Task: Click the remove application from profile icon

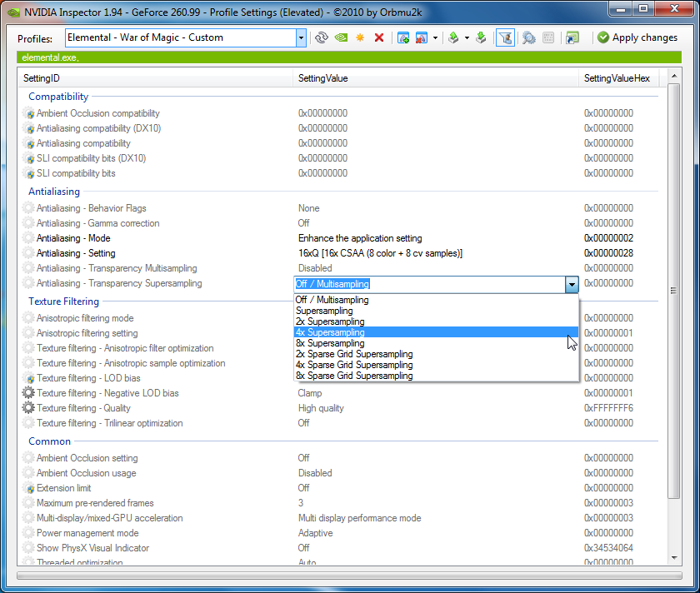Action: click(422, 37)
